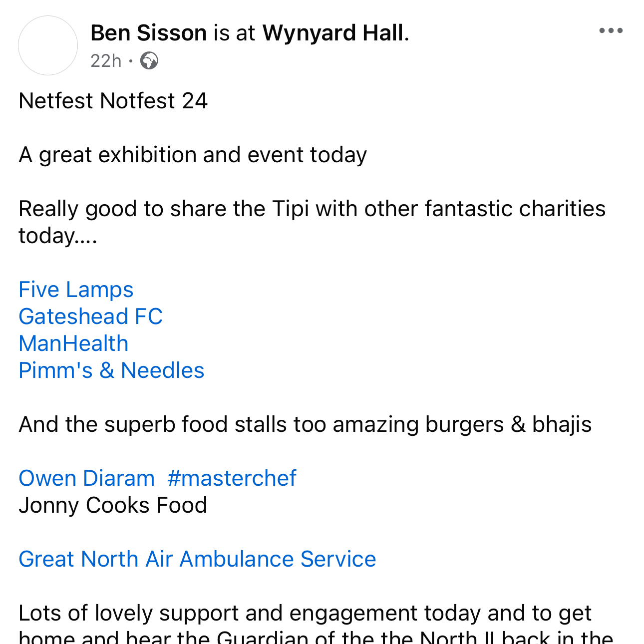Click the 'Really good to share the Tipi' paragraph

pos(312,209)
